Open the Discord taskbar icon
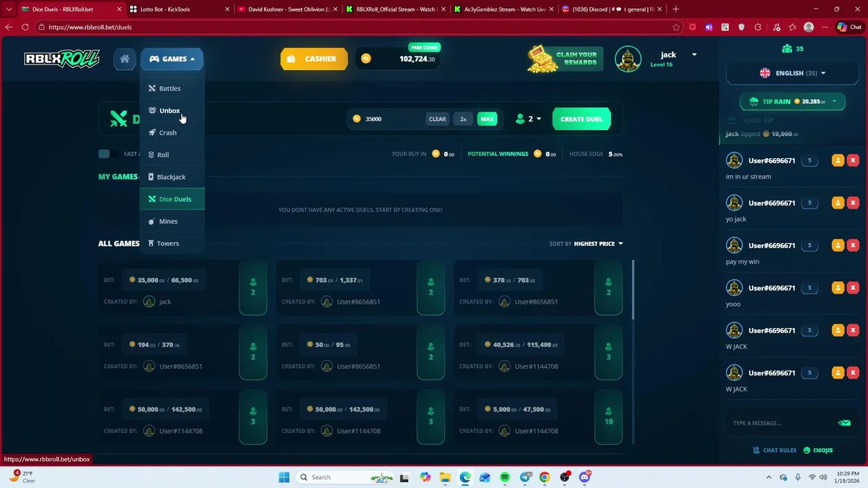The width and height of the screenshot is (868, 488). [x=585, y=477]
